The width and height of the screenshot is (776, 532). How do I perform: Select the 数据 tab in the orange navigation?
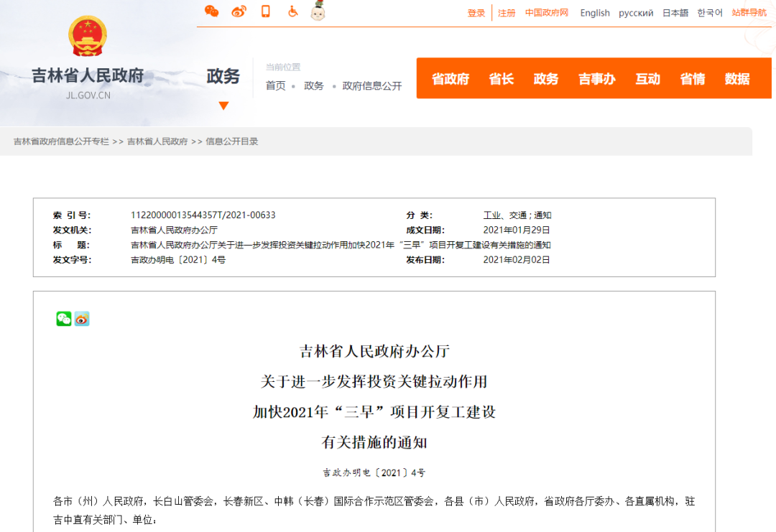point(738,78)
